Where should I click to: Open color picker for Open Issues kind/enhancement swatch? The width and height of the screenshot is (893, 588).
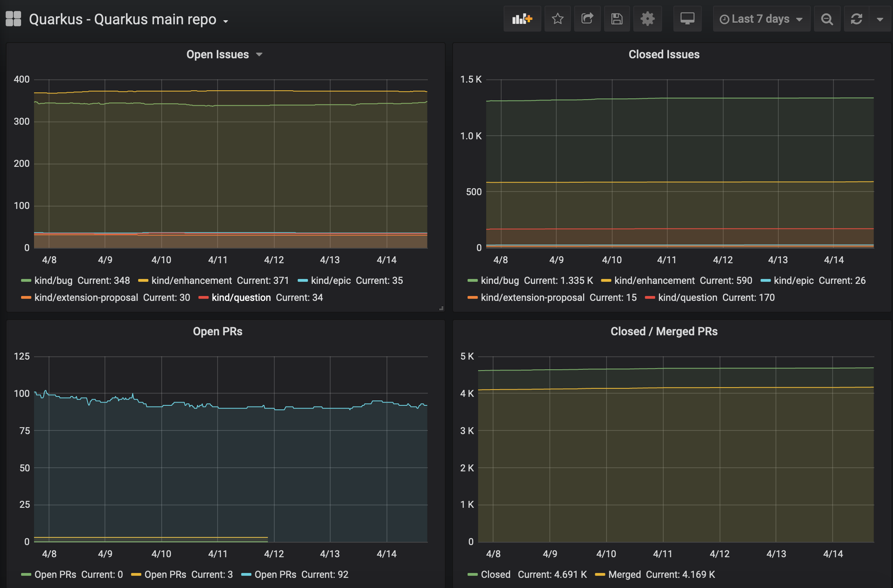[x=143, y=281]
